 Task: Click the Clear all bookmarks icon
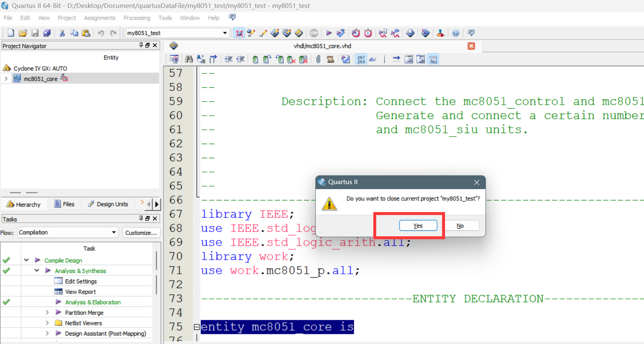pyautogui.click(x=303, y=59)
